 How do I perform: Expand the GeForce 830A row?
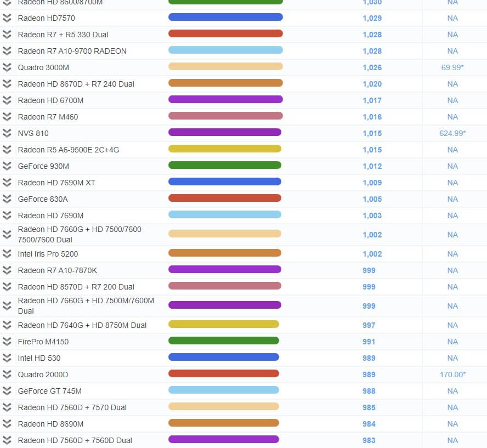tap(7, 199)
